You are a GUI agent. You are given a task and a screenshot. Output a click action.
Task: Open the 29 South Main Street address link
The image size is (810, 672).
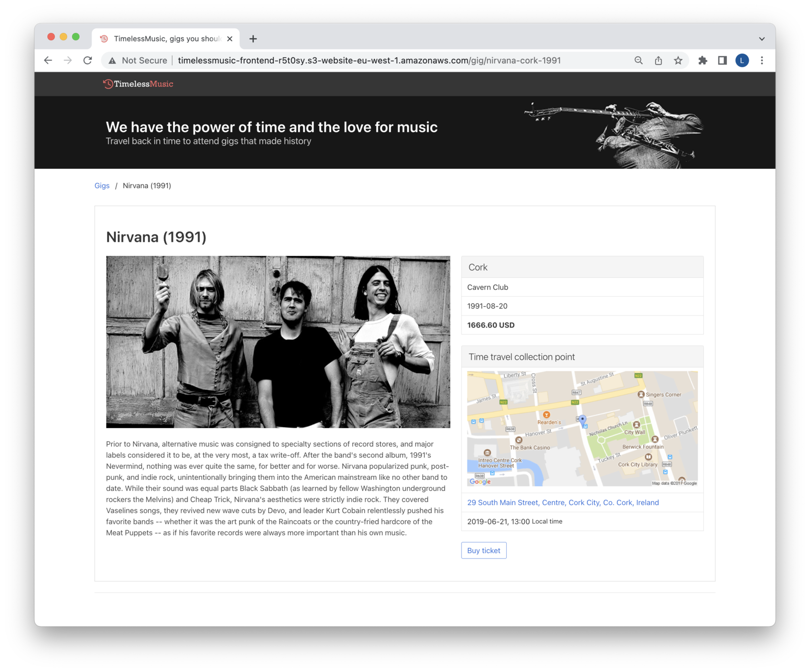tap(563, 503)
